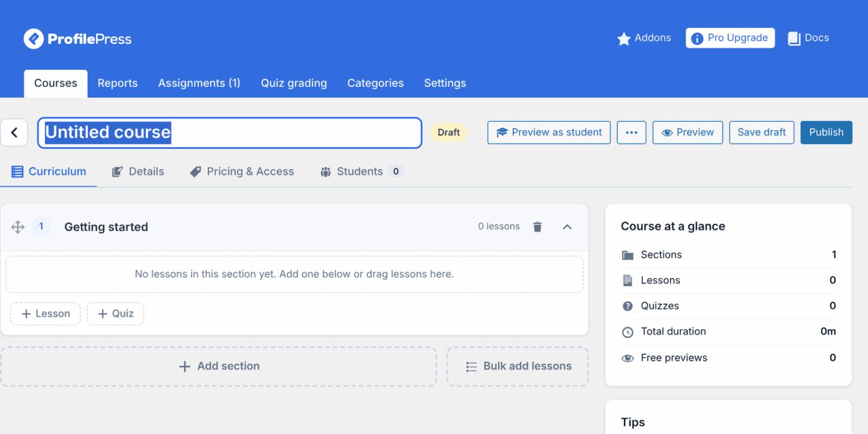This screenshot has width=868, height=434.
Task: Click the section number 1 badge
Action: (x=41, y=227)
